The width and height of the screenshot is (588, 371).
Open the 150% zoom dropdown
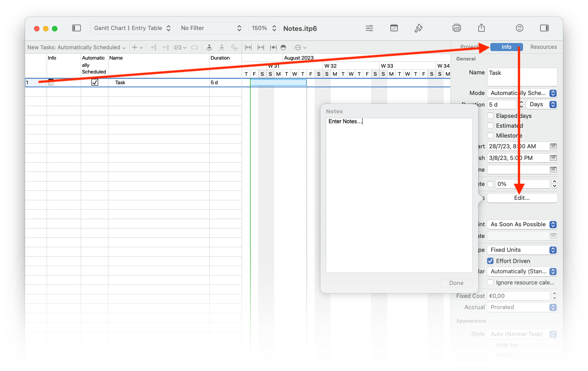click(264, 28)
